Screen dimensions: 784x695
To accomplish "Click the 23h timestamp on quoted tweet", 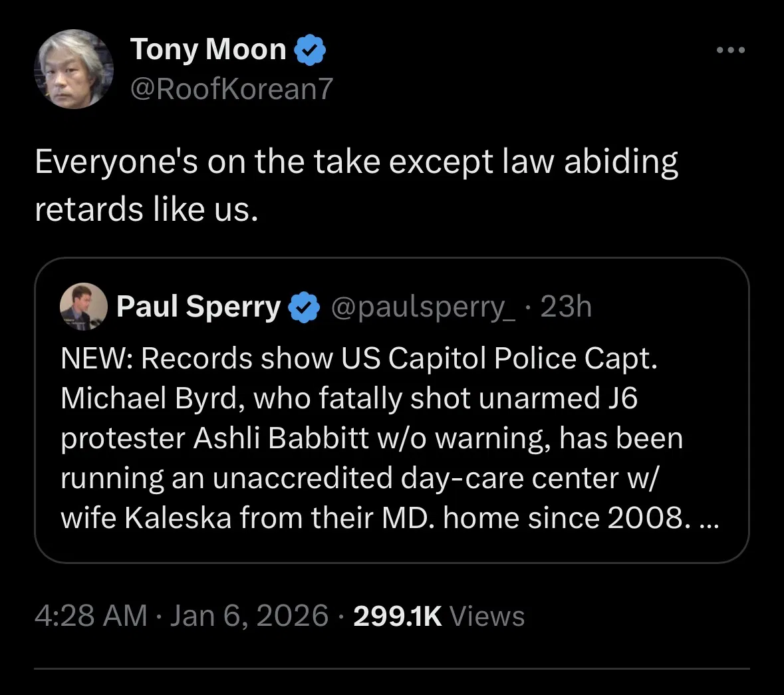I will click(565, 307).
